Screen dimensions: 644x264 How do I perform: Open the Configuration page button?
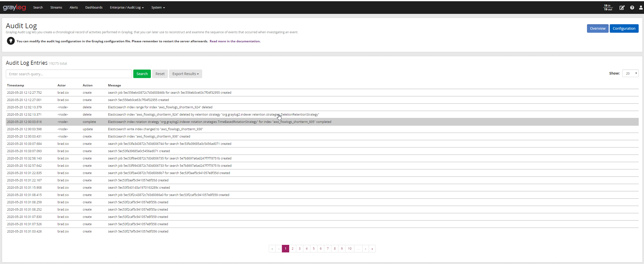624,28
